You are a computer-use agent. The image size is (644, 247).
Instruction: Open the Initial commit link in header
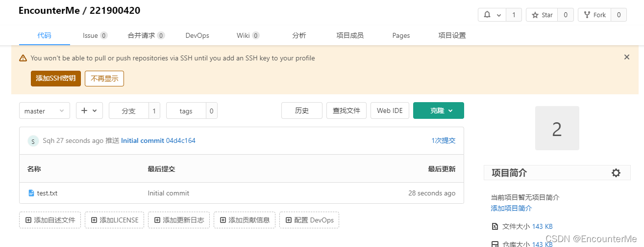(x=143, y=140)
